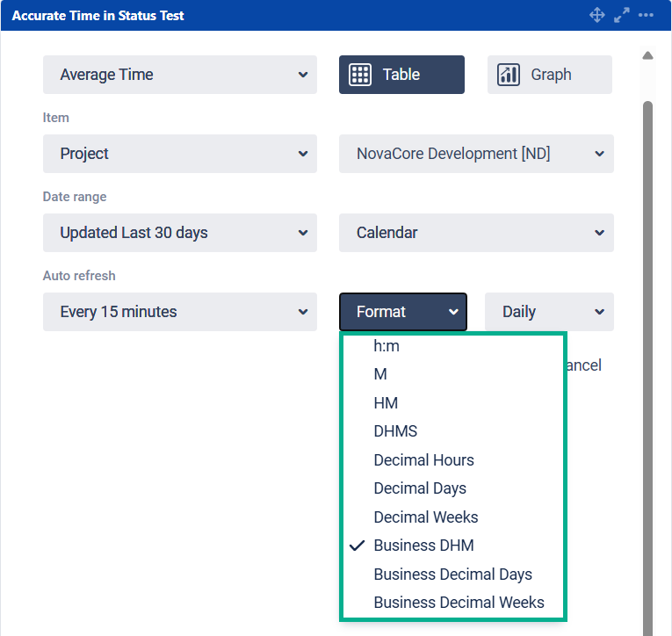Screen dimensions: 672x636
Task: Open the gadget three-dots more menu
Action: (x=647, y=15)
